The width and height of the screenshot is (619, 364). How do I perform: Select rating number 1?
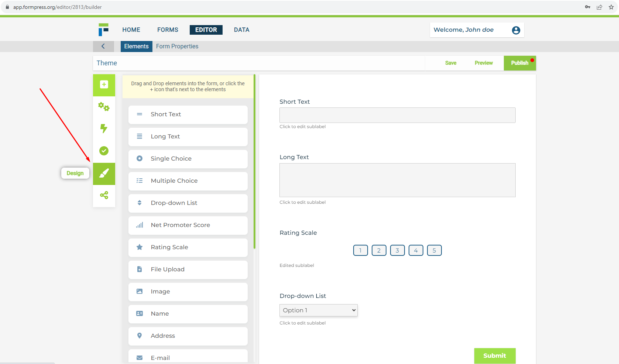coord(360,250)
